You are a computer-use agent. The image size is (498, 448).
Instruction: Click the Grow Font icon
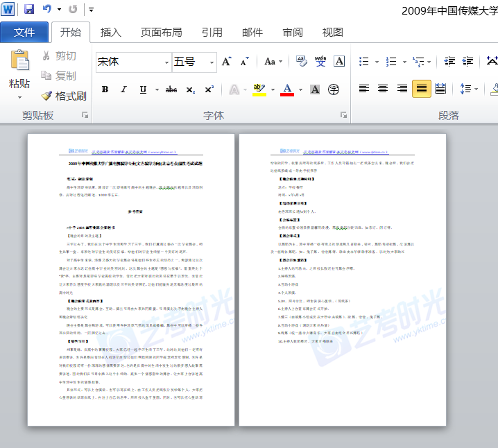coord(227,62)
